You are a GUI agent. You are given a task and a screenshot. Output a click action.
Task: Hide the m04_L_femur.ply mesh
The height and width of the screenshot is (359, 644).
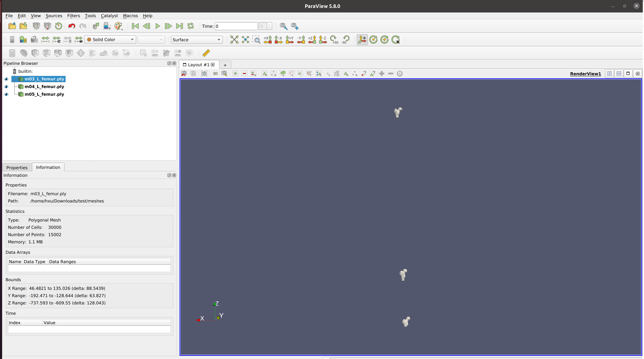pos(6,86)
